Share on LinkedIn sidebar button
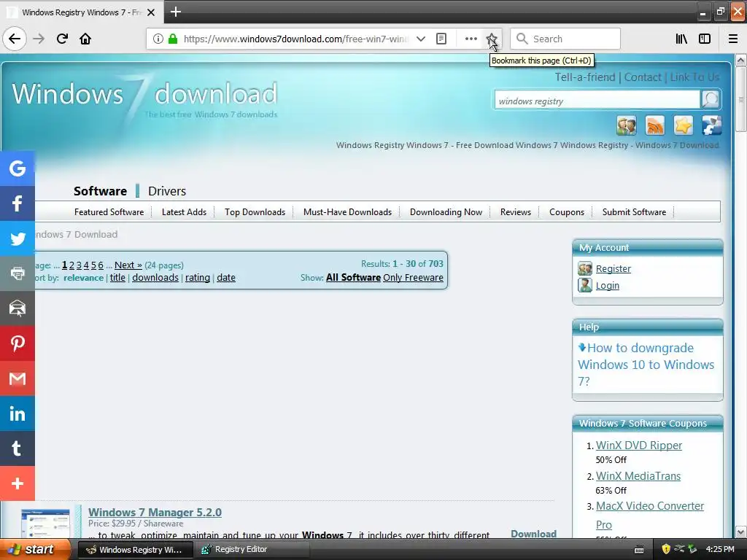747x560 pixels. 18,413
